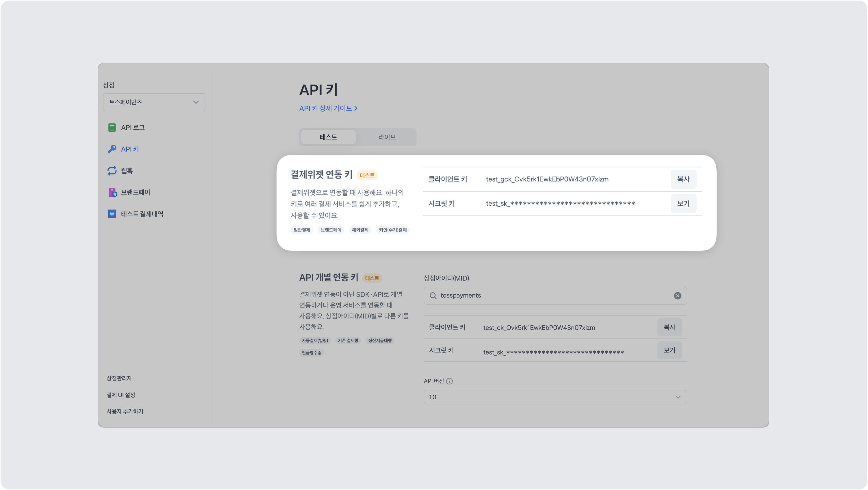868x490 pixels.
Task: Reveal the API 개별 연동 시크릿 키
Action: (669, 350)
